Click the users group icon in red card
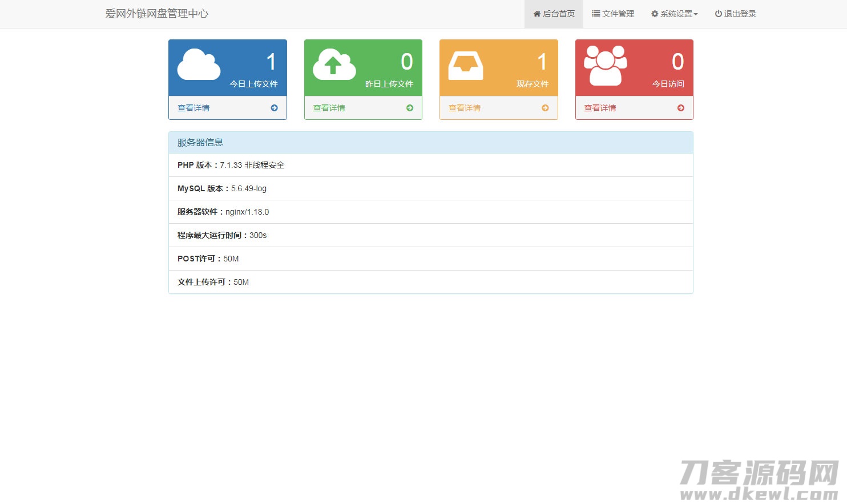 click(x=605, y=66)
